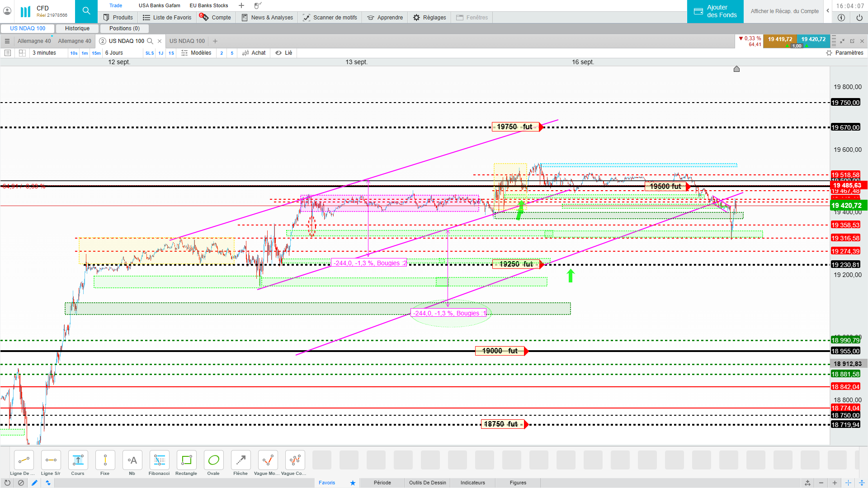Open the search magnifier in header
Viewport: 868px width, 488px height.
pos(86,11)
